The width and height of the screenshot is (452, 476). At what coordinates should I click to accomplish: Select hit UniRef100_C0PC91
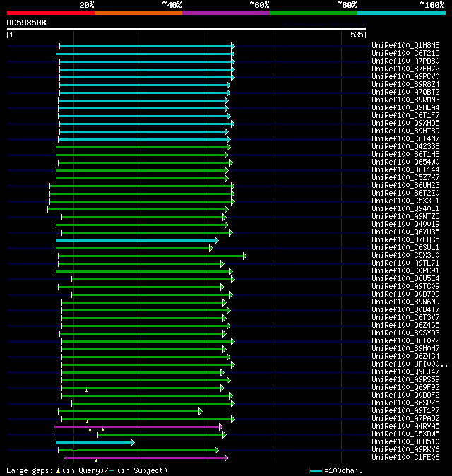[405, 270]
